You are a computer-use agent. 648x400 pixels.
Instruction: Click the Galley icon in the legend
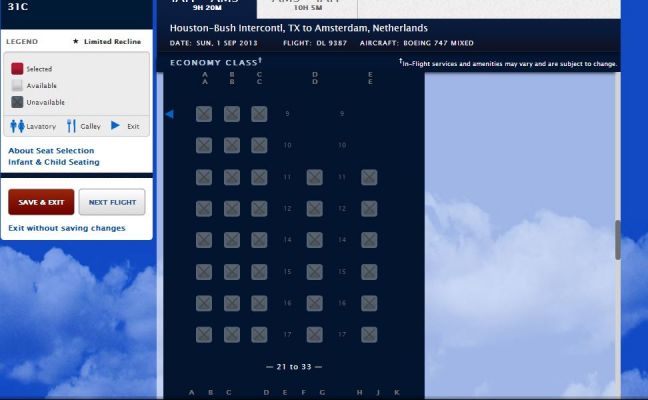[71, 126]
